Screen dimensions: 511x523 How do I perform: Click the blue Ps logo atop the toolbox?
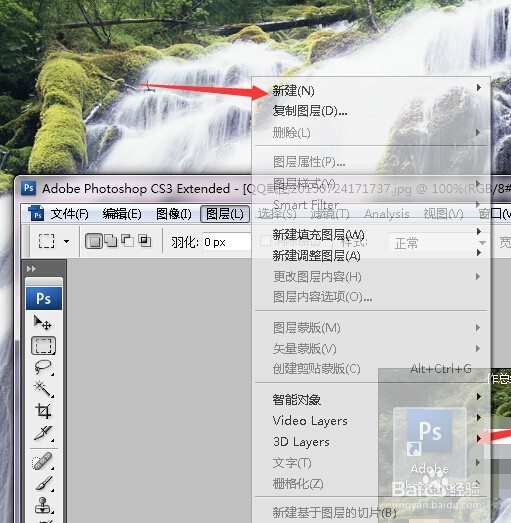point(44,298)
